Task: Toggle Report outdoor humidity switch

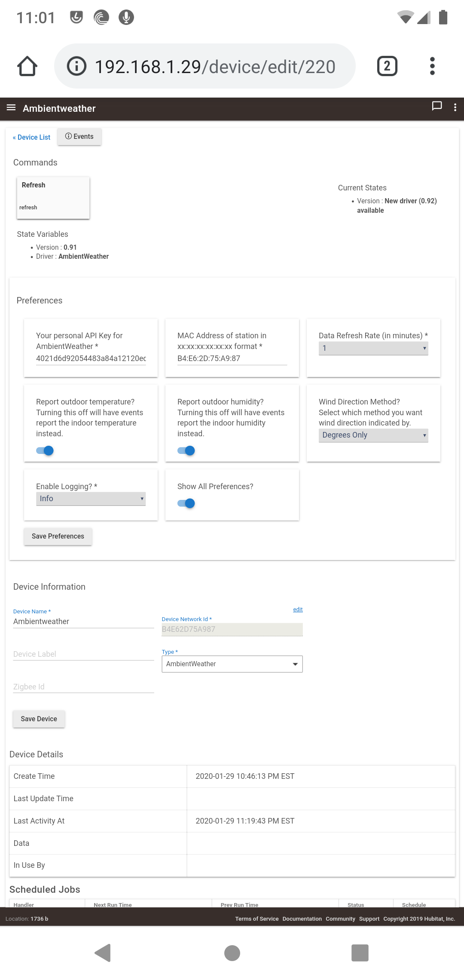Action: pos(186,450)
